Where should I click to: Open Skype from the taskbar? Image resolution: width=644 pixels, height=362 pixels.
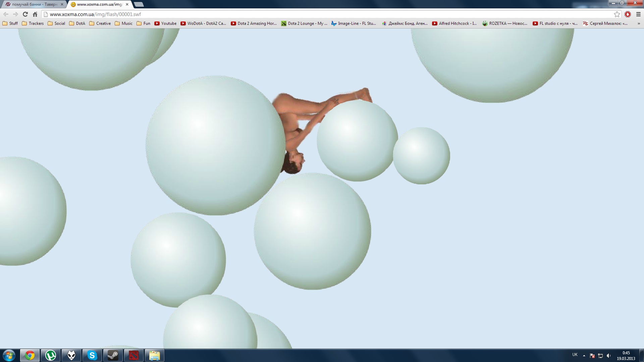(x=92, y=355)
